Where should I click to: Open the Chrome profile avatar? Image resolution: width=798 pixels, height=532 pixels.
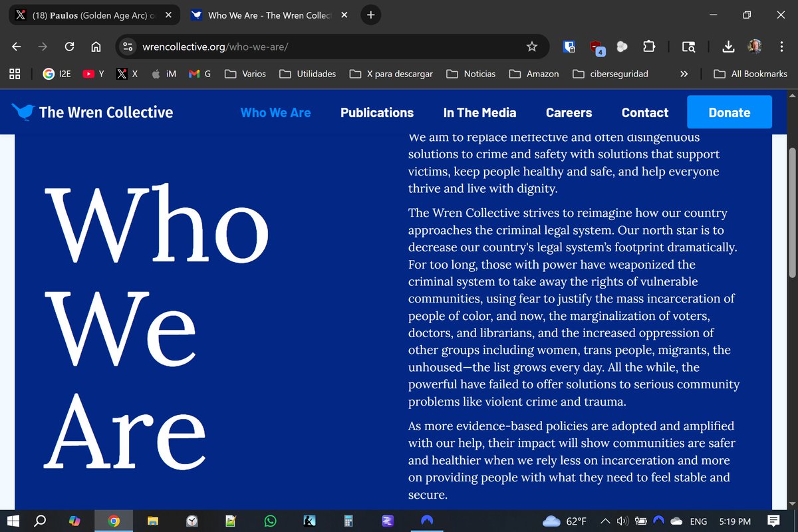click(755, 47)
